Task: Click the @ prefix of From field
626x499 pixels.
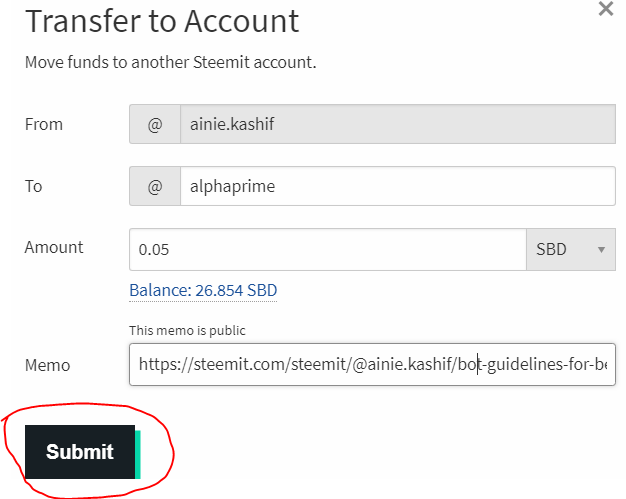Action: click(x=155, y=125)
